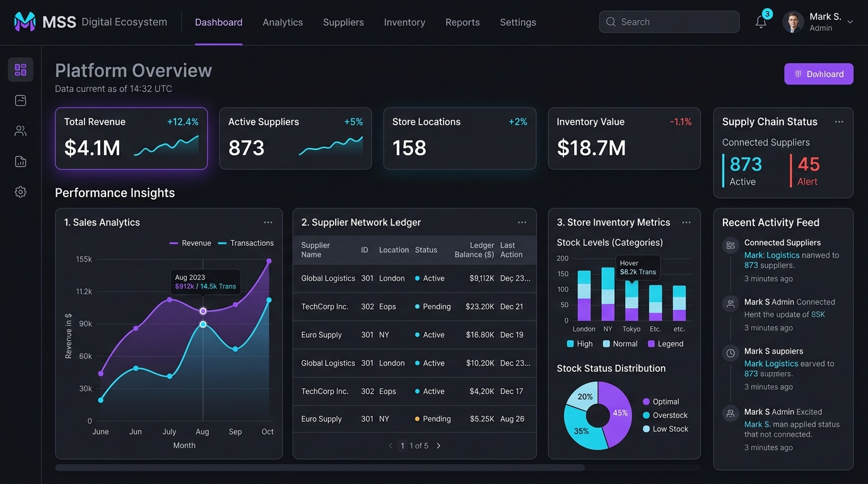Toggle Overstock in pie legend

[x=666, y=415]
